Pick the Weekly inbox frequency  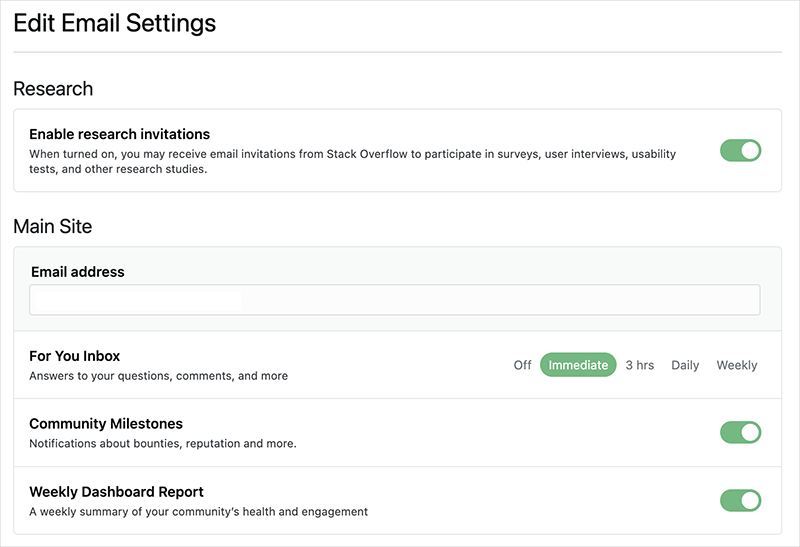coord(737,365)
